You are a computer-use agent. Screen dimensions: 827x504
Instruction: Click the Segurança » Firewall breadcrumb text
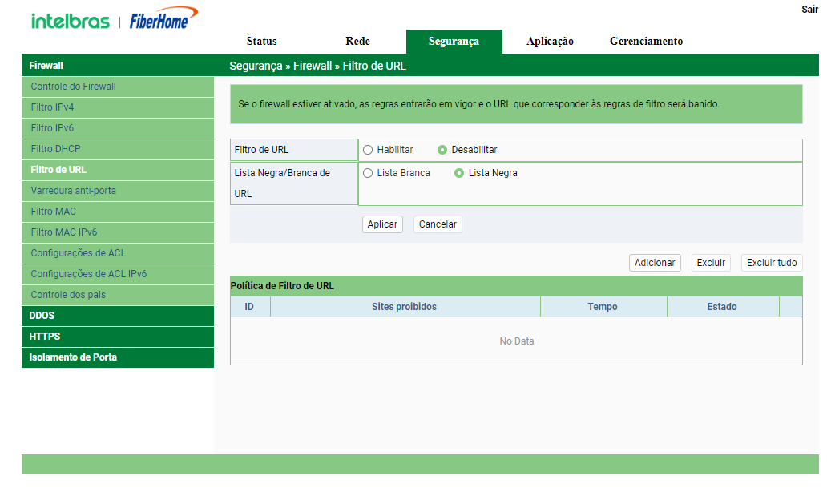click(280, 67)
